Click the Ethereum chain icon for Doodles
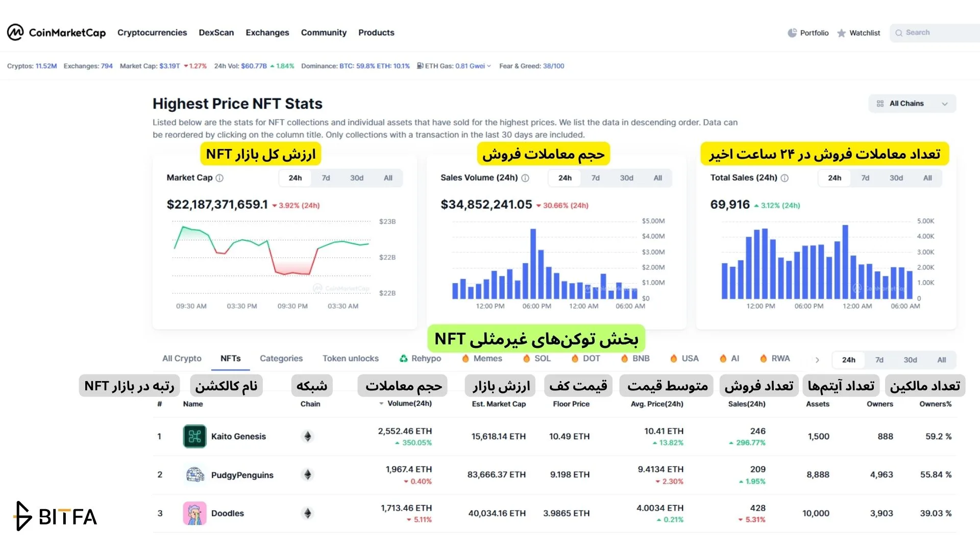 [x=307, y=513]
